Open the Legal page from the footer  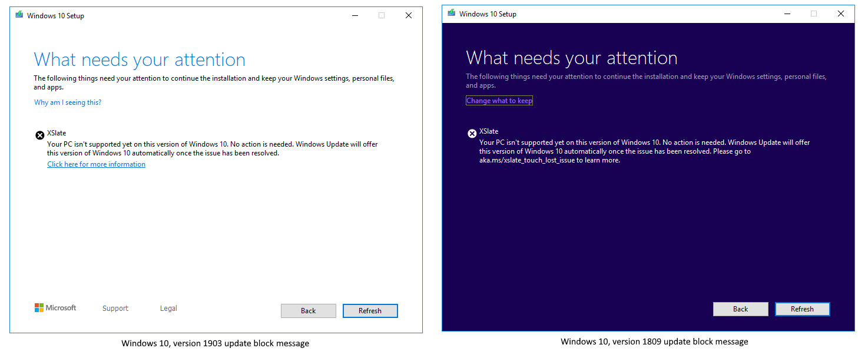tap(168, 308)
